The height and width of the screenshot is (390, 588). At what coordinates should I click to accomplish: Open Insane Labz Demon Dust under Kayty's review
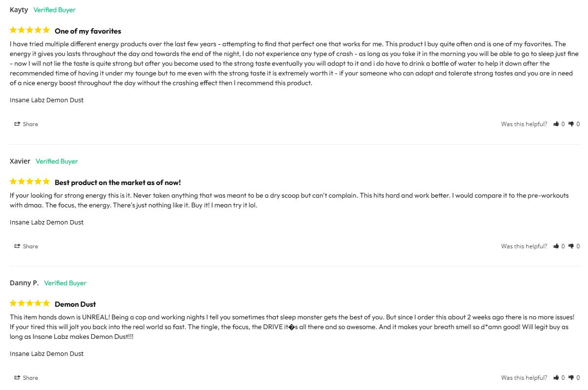point(47,100)
